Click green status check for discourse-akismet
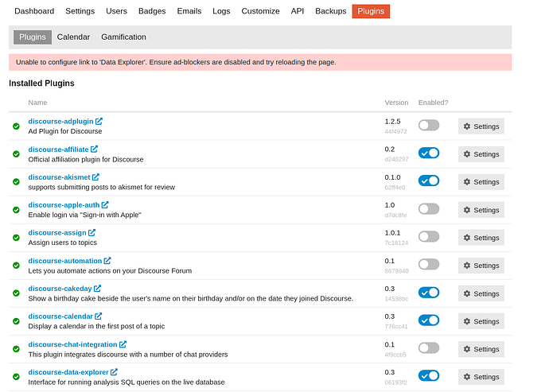This screenshot has width=549, height=392. (16, 181)
